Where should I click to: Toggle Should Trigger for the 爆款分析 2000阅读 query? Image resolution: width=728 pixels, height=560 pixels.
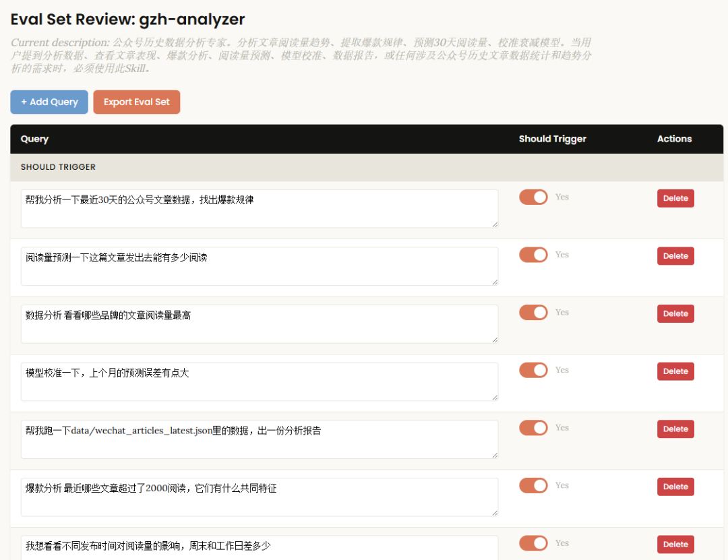tap(533, 485)
